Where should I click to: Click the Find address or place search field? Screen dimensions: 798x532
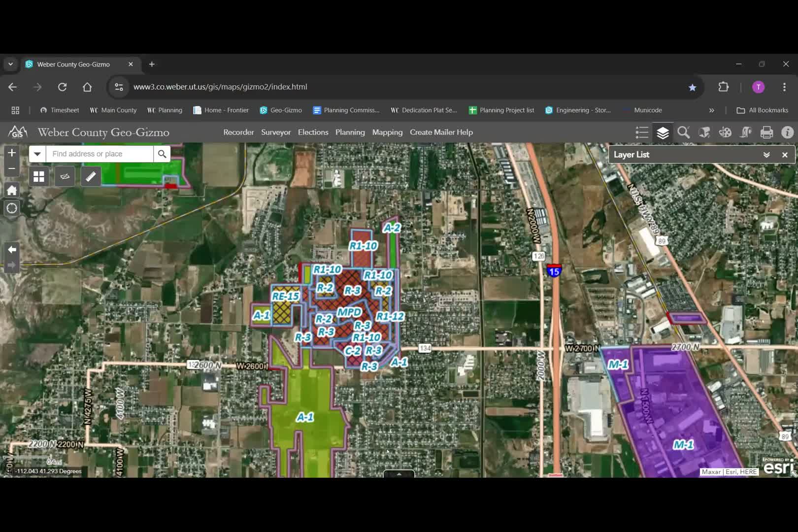99,154
